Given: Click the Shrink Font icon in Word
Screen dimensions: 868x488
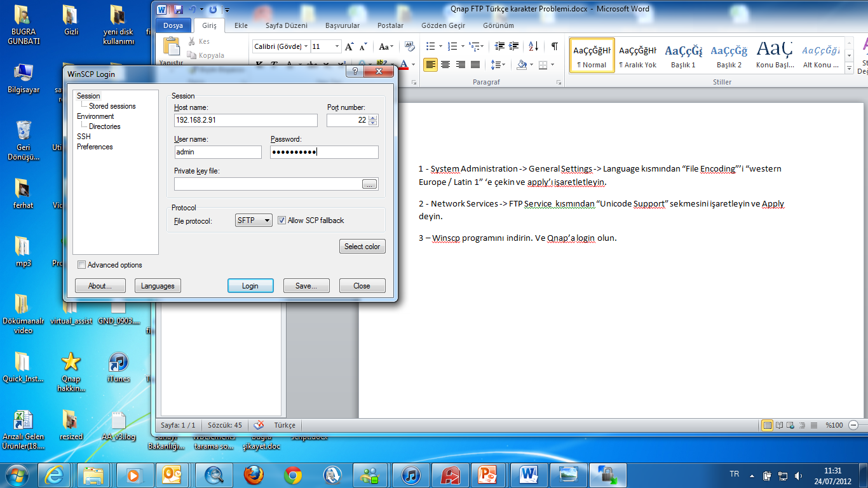Looking at the screenshot, I should tap(363, 46).
